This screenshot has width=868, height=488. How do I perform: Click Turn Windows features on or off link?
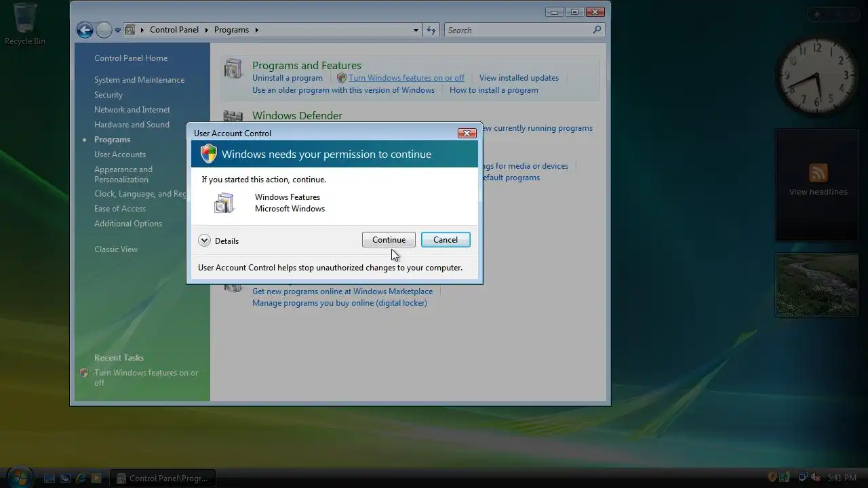pos(406,78)
